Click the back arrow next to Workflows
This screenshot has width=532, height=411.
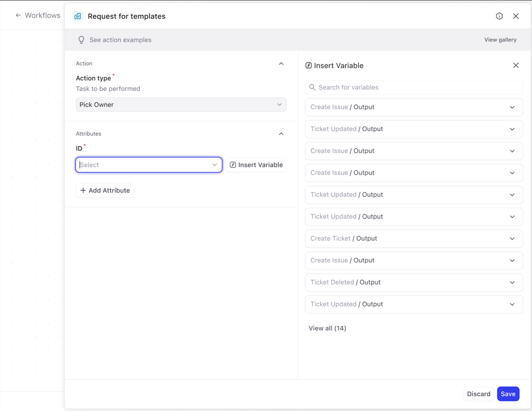click(18, 15)
